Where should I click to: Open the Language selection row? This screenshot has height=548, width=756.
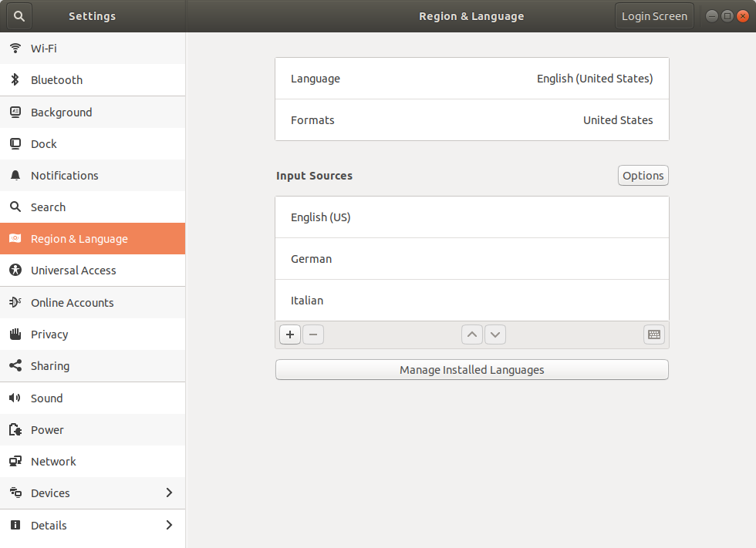pyautogui.click(x=471, y=79)
